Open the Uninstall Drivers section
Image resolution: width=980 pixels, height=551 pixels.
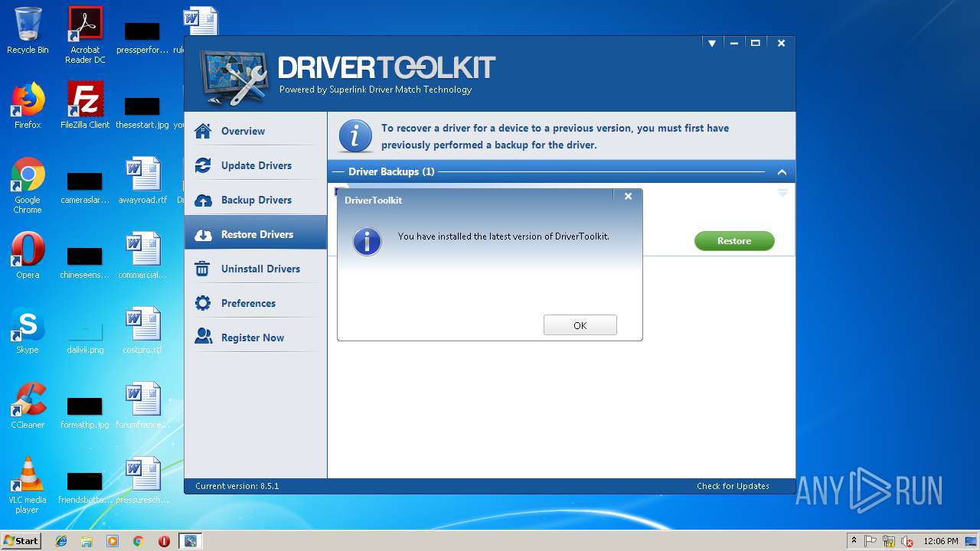click(x=255, y=269)
